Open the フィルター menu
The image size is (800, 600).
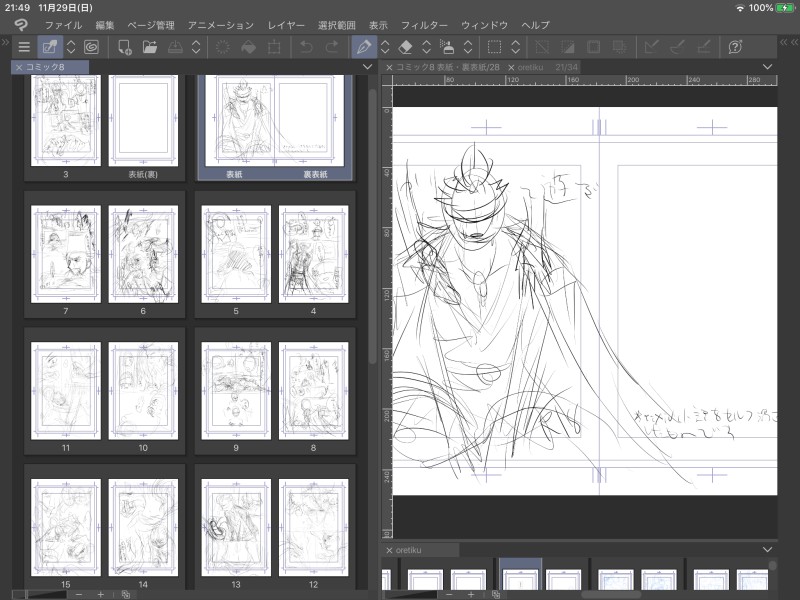coord(424,25)
